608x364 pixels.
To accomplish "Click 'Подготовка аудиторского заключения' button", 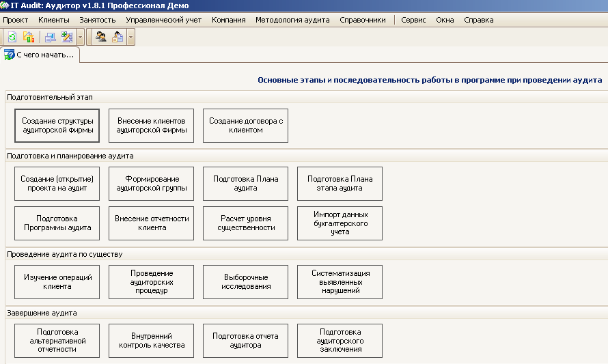I will pyautogui.click(x=340, y=341).
